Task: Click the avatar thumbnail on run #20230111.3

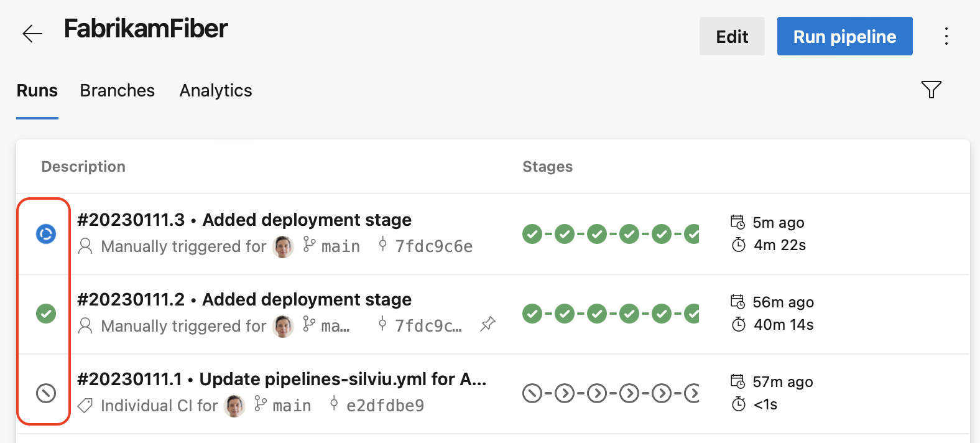Action: [x=283, y=246]
